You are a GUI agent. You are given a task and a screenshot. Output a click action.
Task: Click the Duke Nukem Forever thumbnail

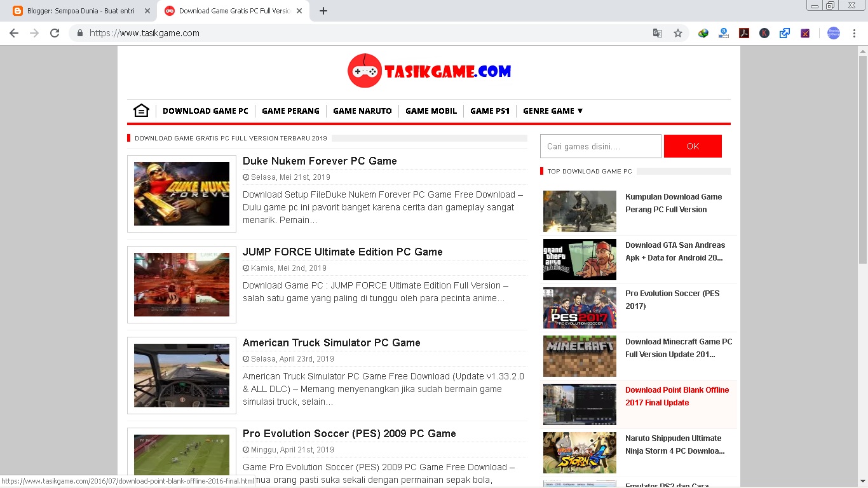(182, 194)
